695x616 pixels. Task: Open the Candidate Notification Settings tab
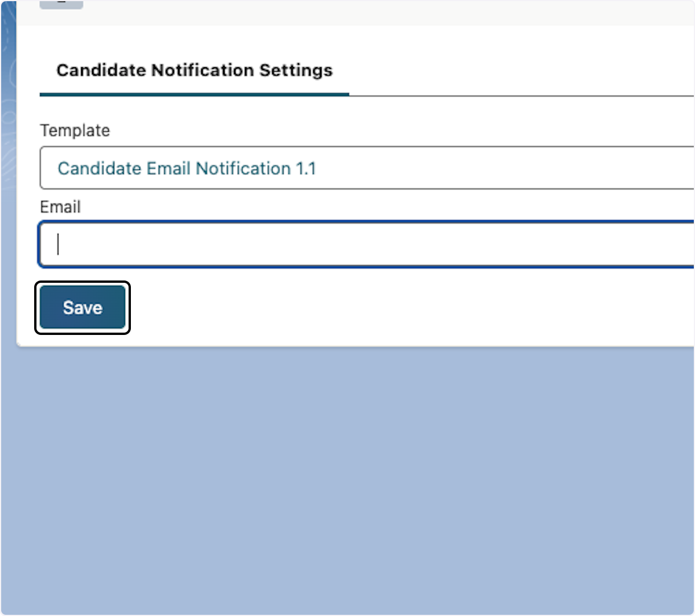(x=194, y=71)
